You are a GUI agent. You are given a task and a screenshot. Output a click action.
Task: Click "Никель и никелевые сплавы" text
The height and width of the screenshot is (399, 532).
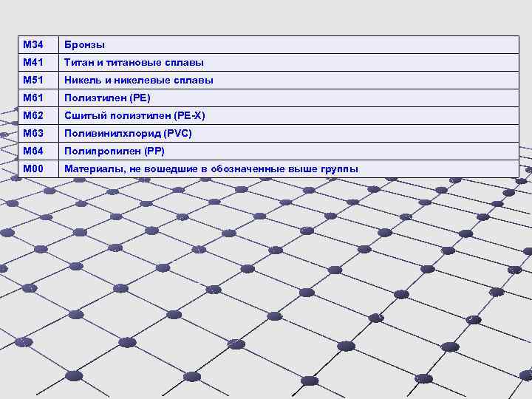(139, 81)
